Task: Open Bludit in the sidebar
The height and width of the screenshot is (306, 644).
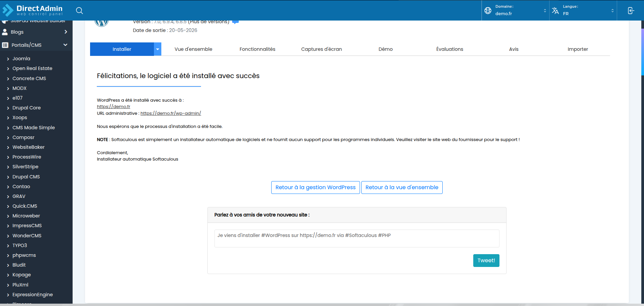Action: click(x=19, y=265)
